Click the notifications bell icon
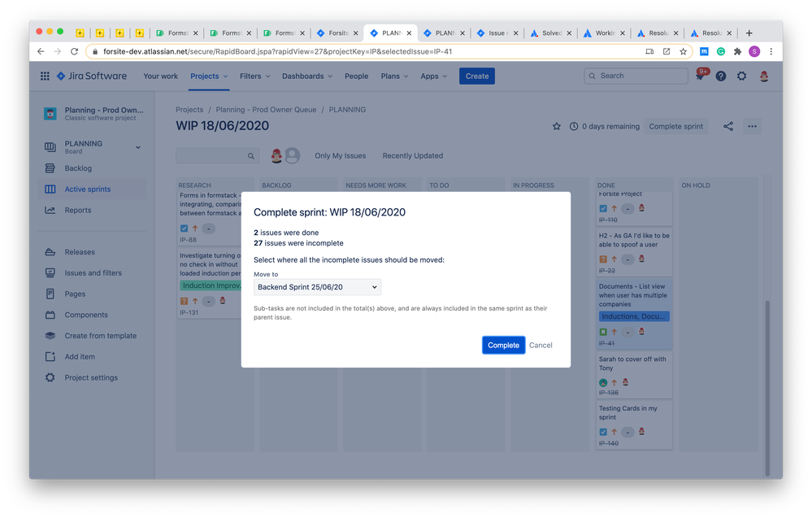 [700, 76]
